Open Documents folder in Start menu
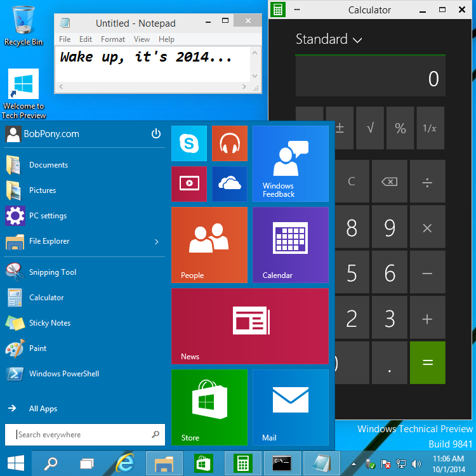 click(x=84, y=165)
